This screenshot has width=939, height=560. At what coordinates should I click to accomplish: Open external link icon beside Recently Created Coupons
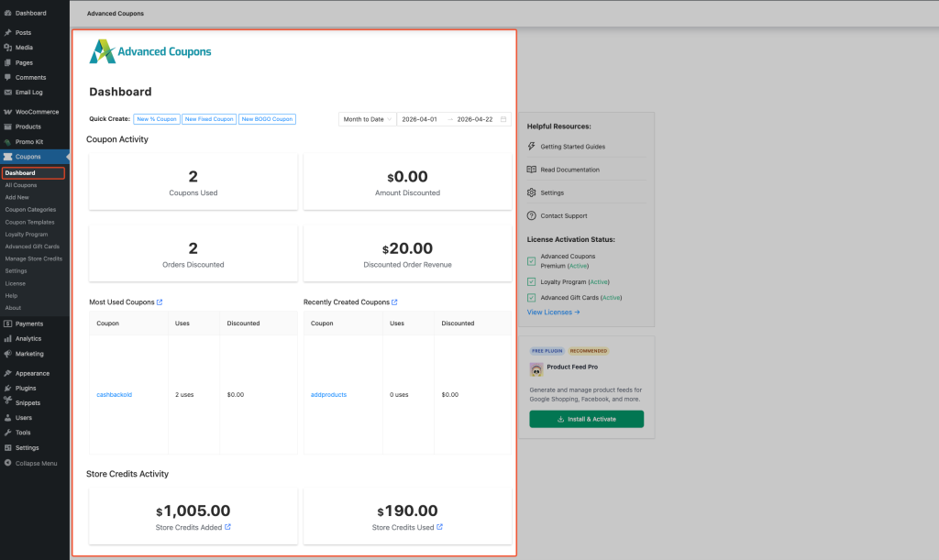(394, 302)
